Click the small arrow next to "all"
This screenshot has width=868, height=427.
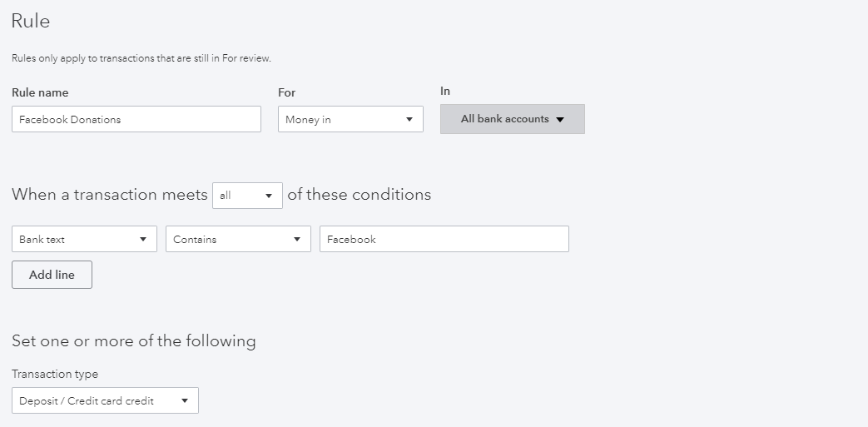point(269,196)
